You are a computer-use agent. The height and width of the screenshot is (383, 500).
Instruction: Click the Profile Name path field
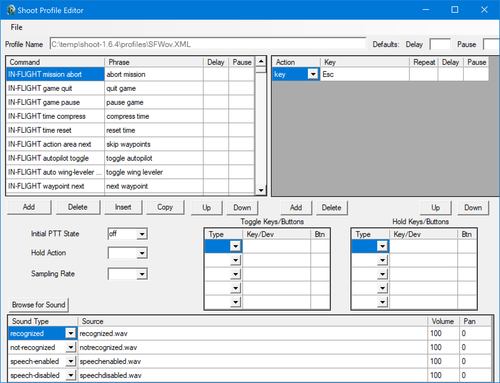click(208, 44)
